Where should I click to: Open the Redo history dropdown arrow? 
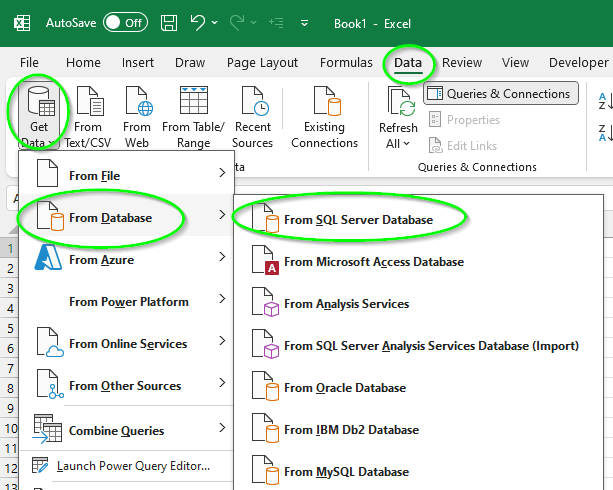253,23
